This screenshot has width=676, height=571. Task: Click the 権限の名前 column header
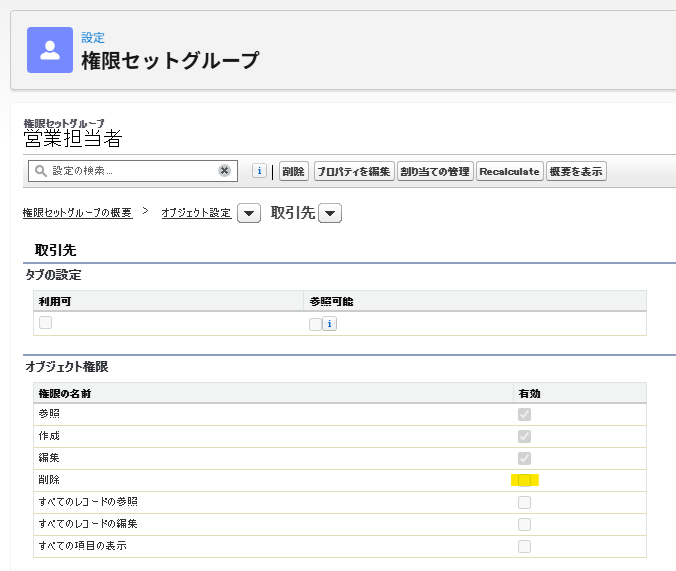coord(65,393)
